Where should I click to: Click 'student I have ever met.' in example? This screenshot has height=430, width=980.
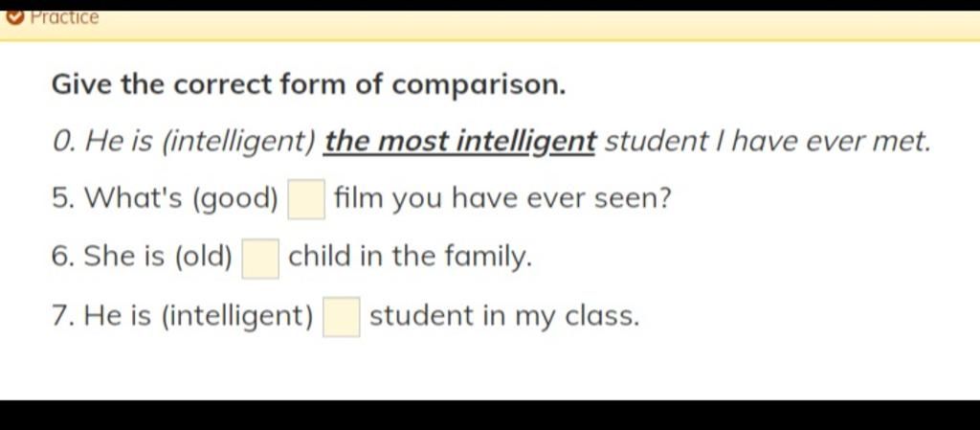click(768, 142)
